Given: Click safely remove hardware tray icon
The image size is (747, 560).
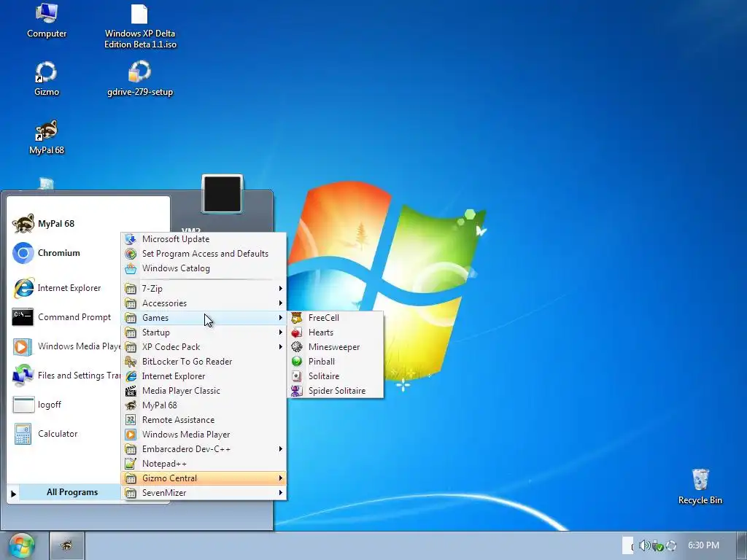Looking at the screenshot, I should (658, 545).
